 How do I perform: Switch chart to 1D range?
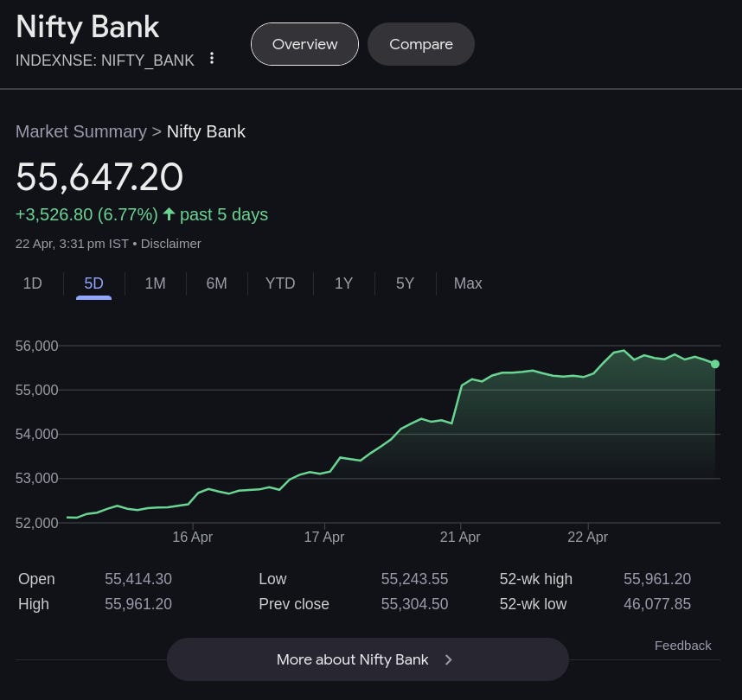point(33,283)
